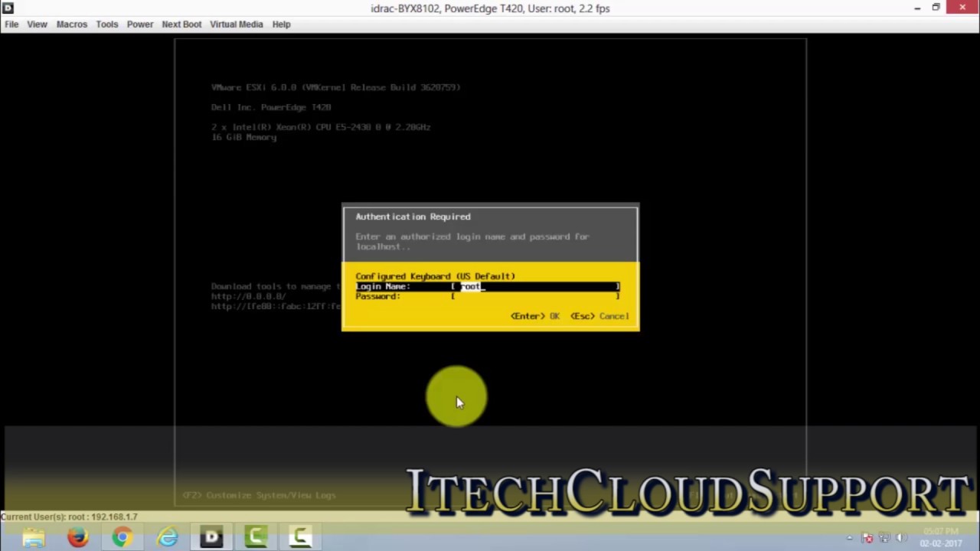
Task: Open the Virtual Media menu
Action: pos(237,24)
